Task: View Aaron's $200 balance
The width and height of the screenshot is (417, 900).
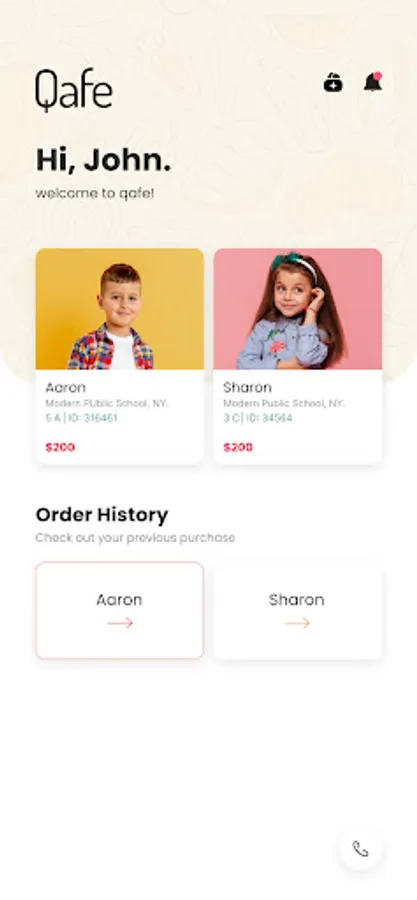Action: (60, 447)
